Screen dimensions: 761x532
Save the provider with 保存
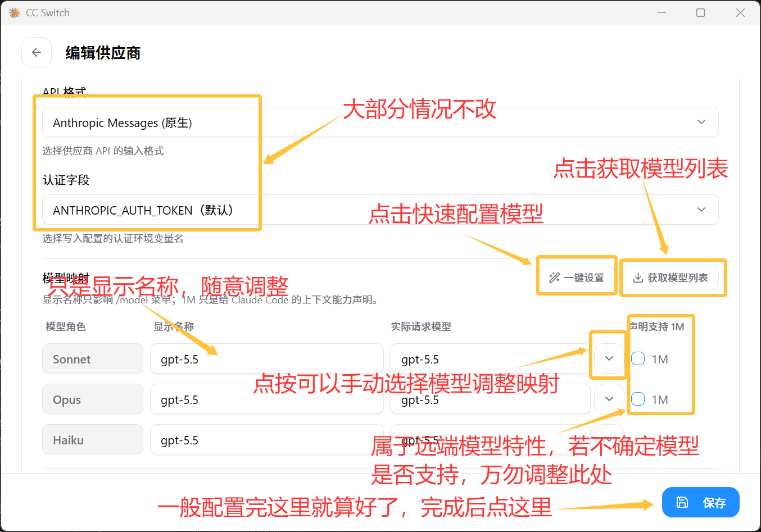point(701,502)
